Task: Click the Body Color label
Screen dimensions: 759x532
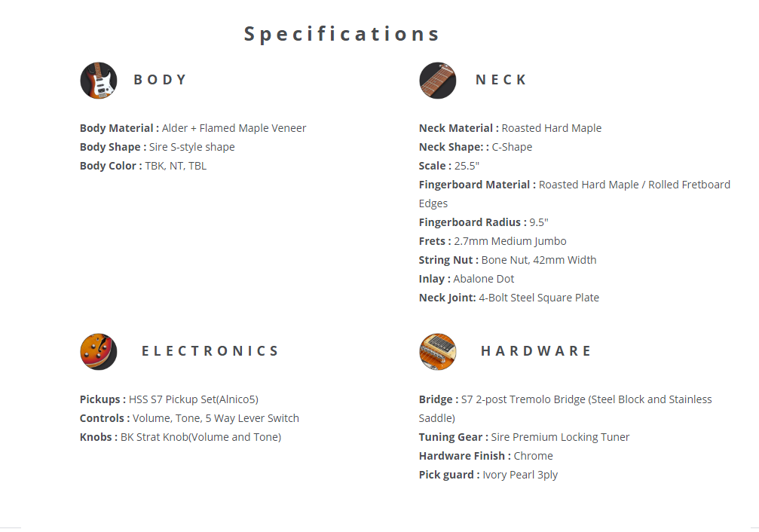Action: (x=110, y=166)
